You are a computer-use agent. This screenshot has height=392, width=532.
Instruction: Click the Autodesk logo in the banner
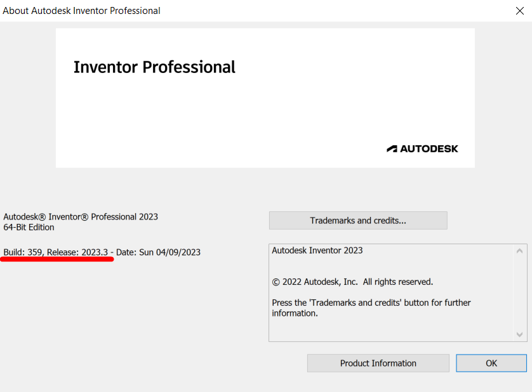(422, 148)
